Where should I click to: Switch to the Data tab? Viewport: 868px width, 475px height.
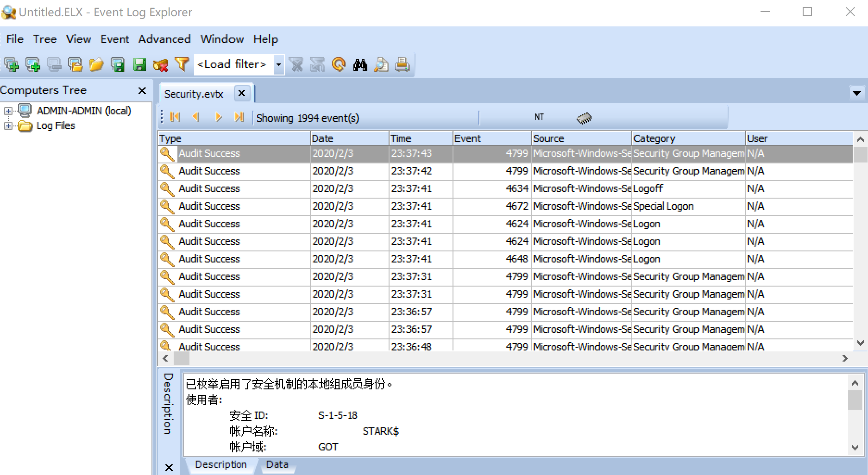click(277, 464)
